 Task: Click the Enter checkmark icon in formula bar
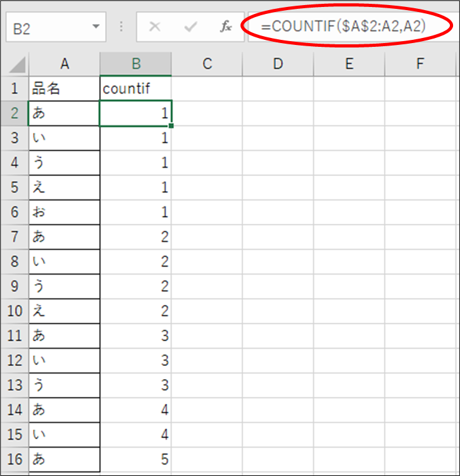[x=190, y=27]
